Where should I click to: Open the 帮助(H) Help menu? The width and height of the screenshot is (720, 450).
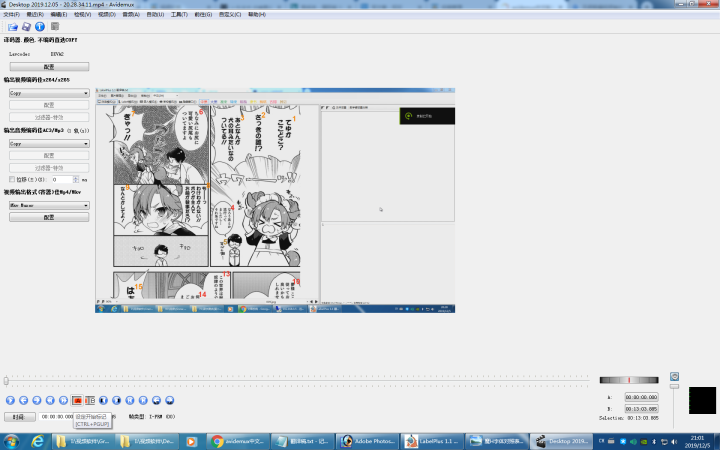tap(257, 15)
